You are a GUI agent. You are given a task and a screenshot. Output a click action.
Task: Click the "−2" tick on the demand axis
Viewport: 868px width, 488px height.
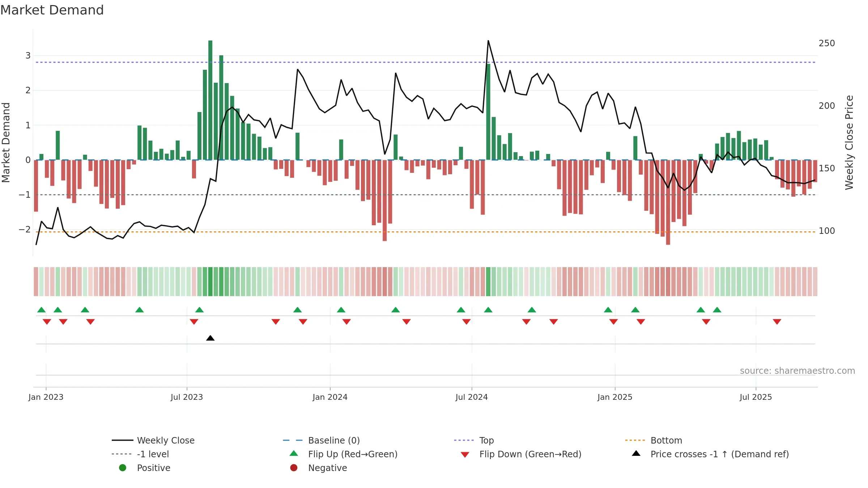point(25,230)
